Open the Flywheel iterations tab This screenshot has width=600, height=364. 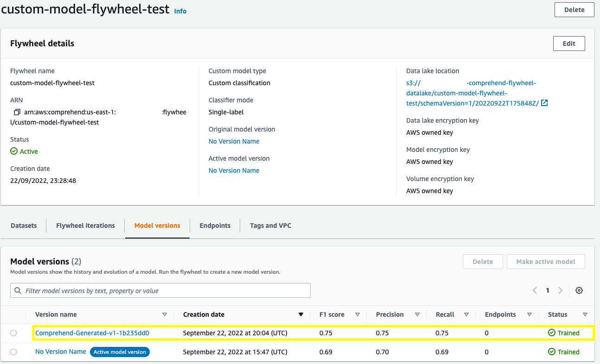click(x=85, y=226)
